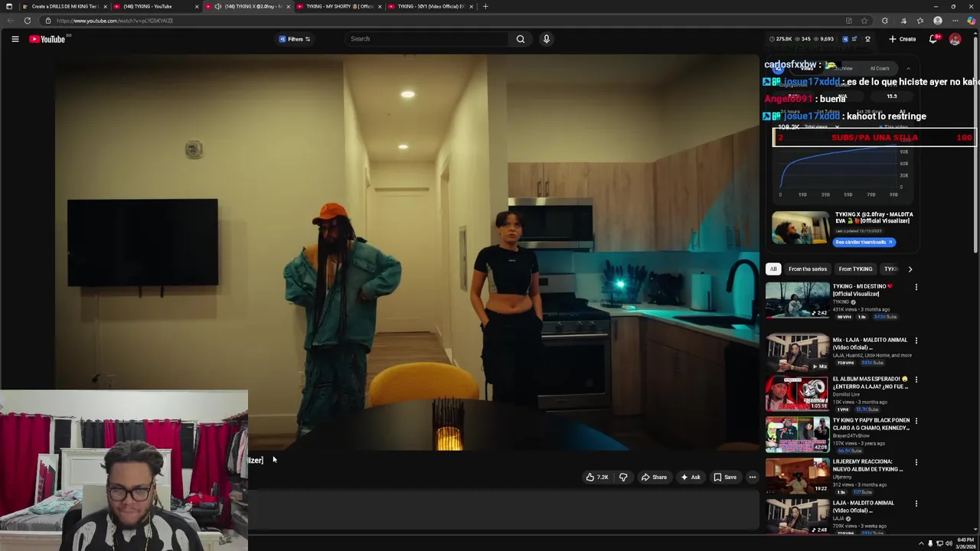Screen dimensions: 980x551
Task: View site information lock icon
Action: pos(48,21)
